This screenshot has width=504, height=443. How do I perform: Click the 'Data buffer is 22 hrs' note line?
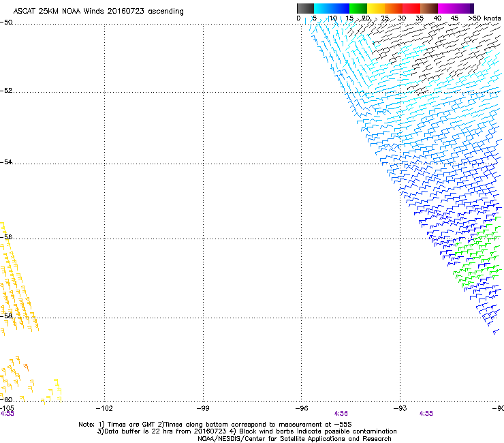(x=247, y=431)
